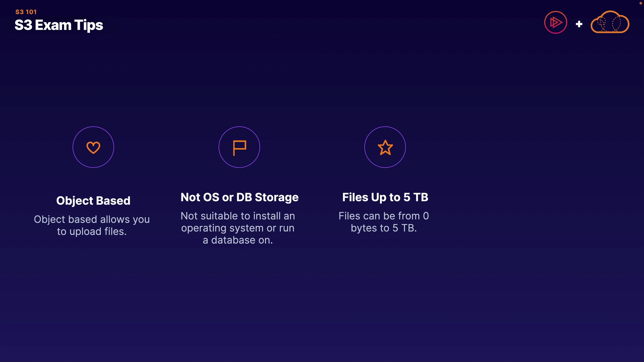Click the orange cloud logo
Viewport: 644px width, 362px height.
coord(610,23)
